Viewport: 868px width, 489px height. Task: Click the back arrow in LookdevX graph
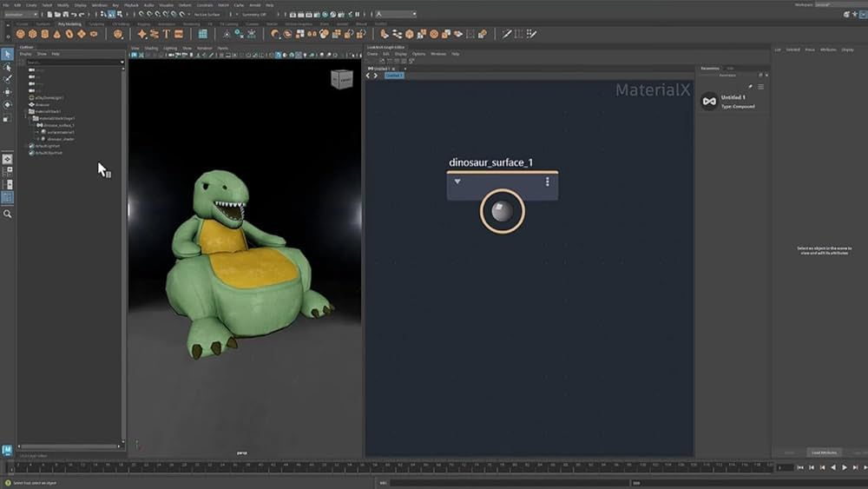(x=367, y=76)
